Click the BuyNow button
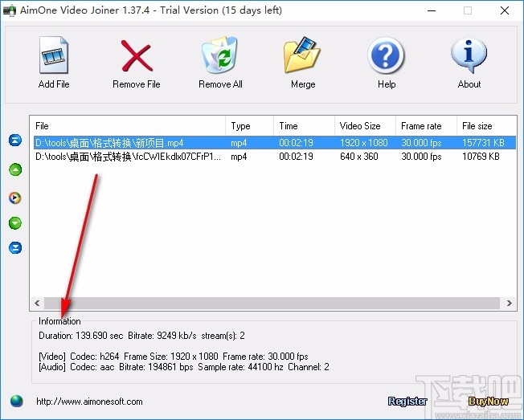The height and width of the screenshot is (420, 524). pyautogui.click(x=489, y=402)
